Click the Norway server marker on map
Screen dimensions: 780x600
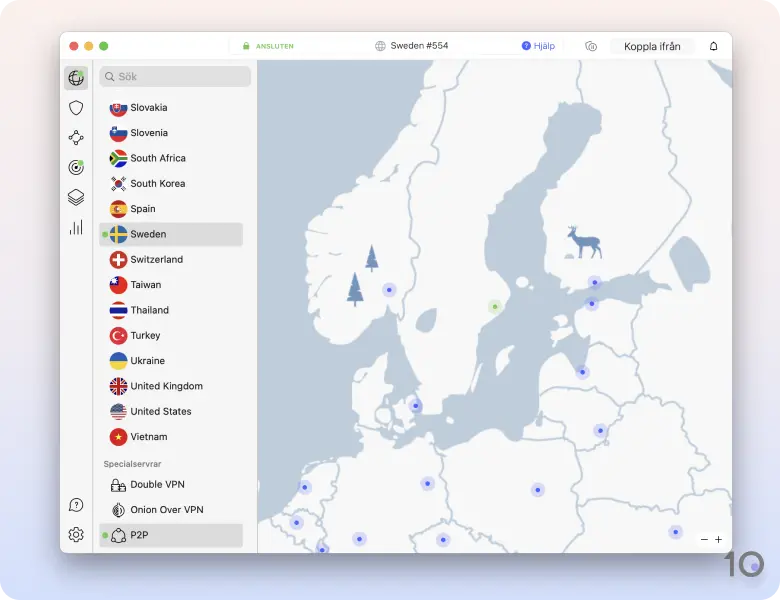[389, 290]
